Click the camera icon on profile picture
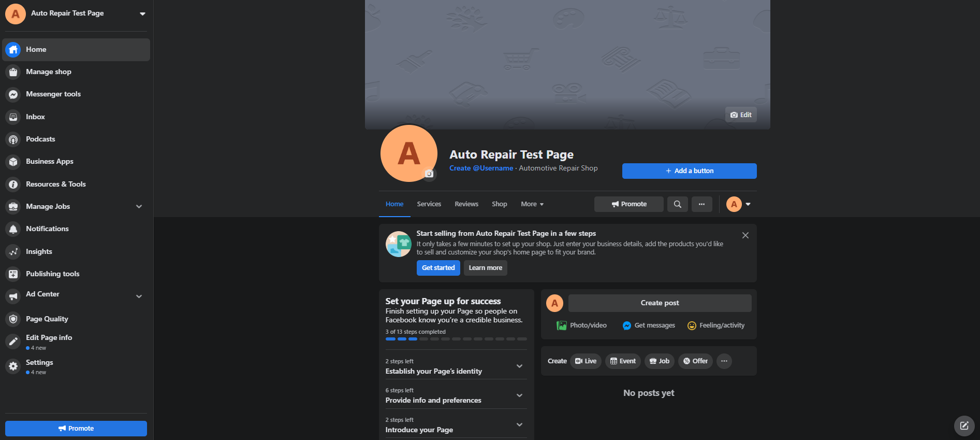 pyautogui.click(x=429, y=174)
